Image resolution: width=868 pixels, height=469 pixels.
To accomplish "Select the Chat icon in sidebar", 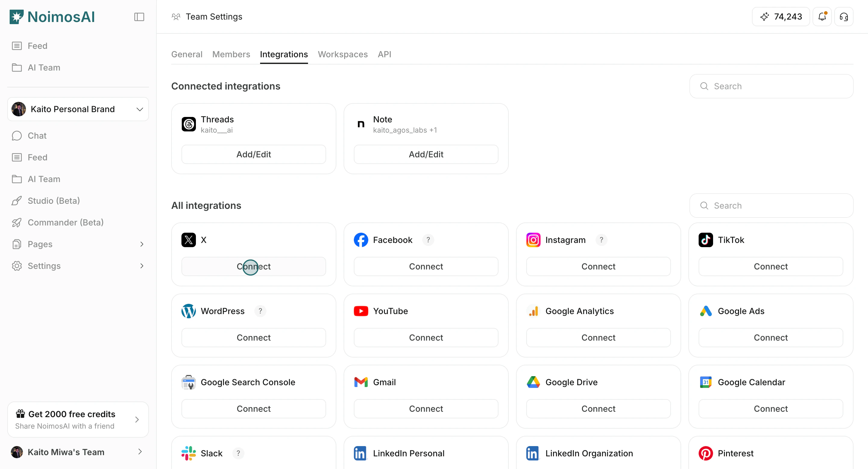I will [17, 135].
